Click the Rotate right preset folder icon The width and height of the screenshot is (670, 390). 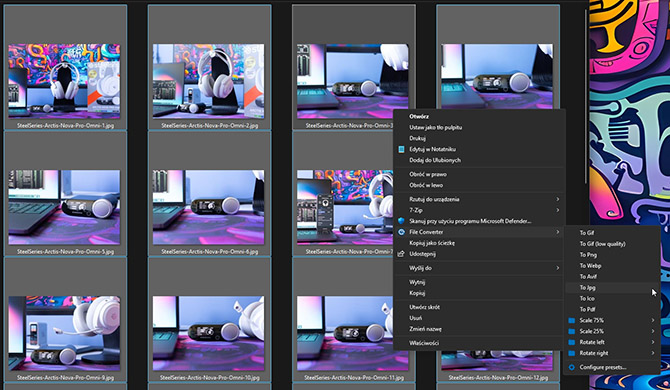tap(571, 353)
